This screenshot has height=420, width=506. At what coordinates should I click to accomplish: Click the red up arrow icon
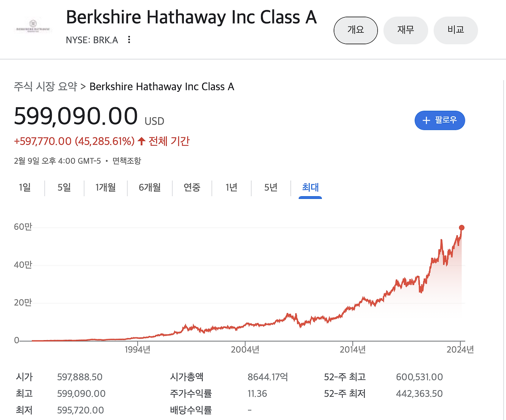point(142,141)
